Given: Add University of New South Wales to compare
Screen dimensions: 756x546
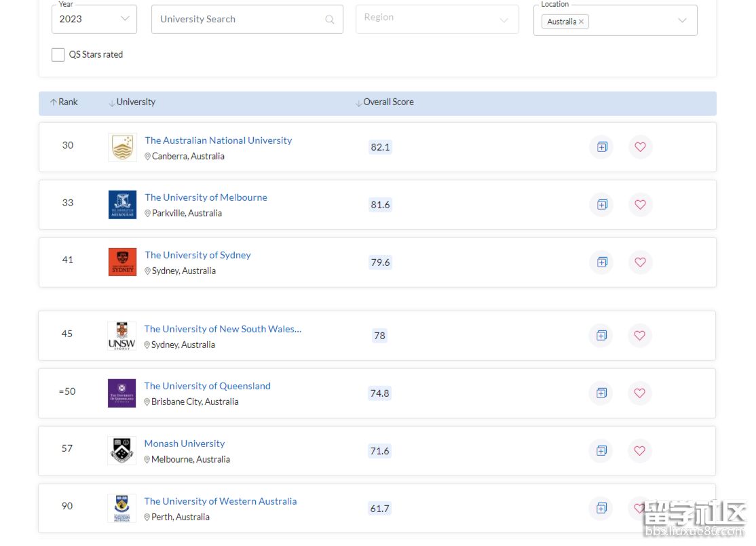Looking at the screenshot, I should coord(602,336).
